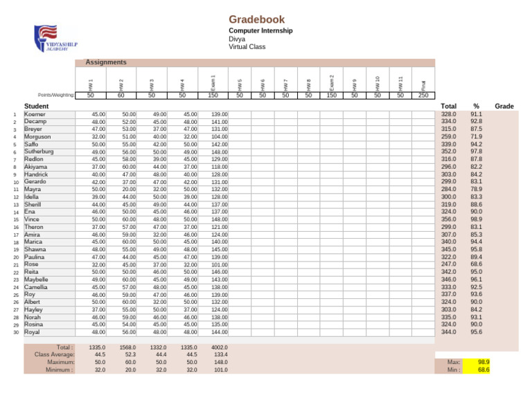Select the Final points value 250
The width and height of the screenshot is (532, 411).
(423, 95)
